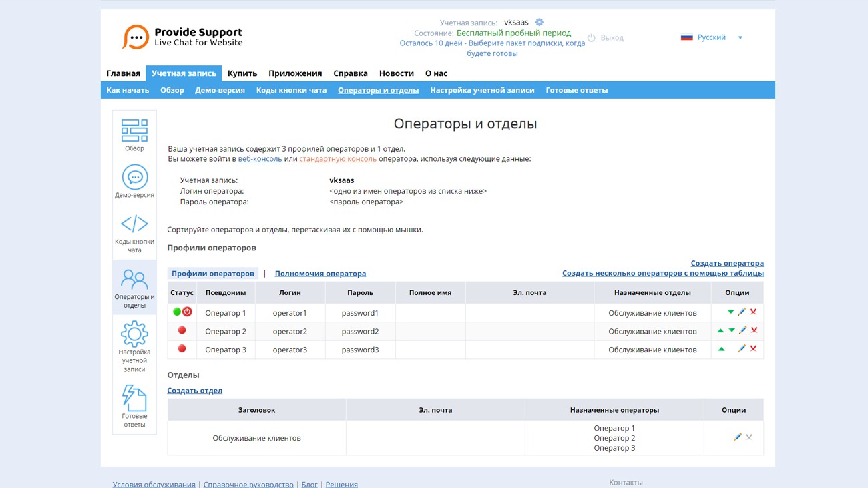Click the settings gear next to vksaas
The height and width of the screenshot is (488, 868).
tap(539, 23)
